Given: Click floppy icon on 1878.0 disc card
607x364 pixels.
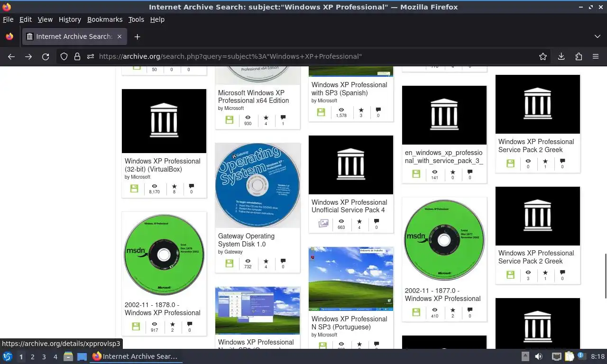Looking at the screenshot, I should pyautogui.click(x=136, y=327).
